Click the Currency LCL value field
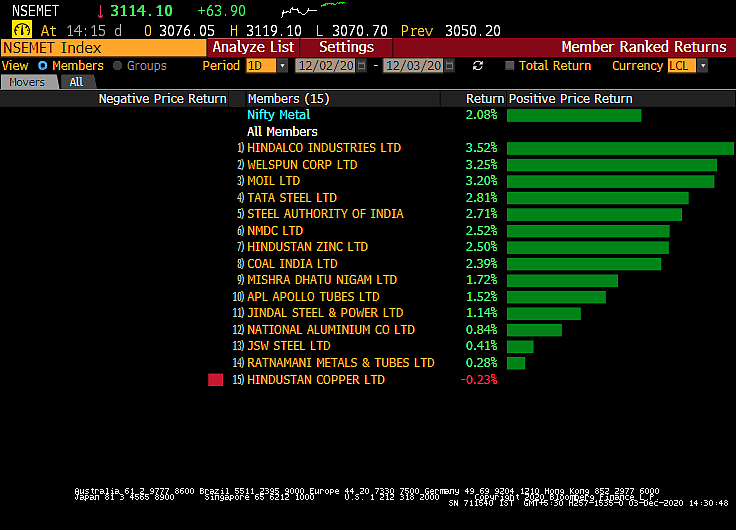Image resolution: width=736 pixels, height=530 pixels. tap(682, 66)
